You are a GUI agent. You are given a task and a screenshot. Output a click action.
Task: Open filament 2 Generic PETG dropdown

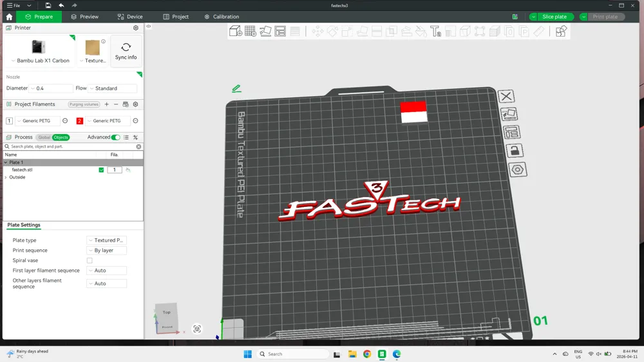click(x=108, y=121)
